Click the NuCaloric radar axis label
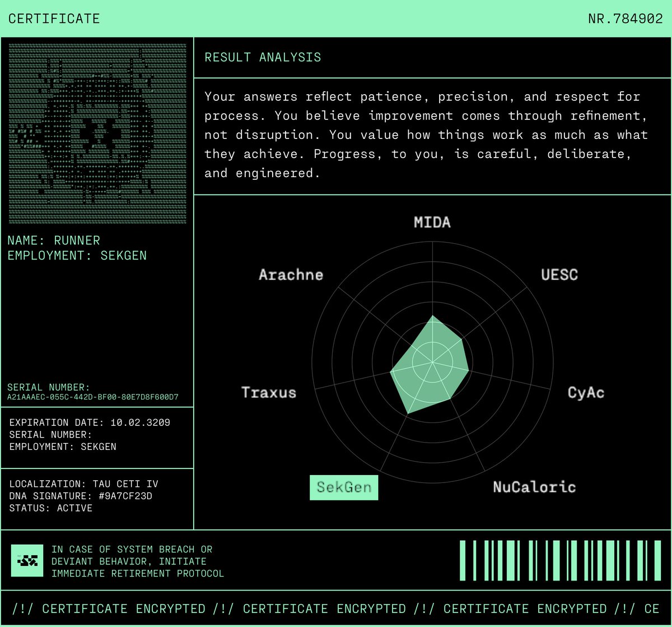 tap(534, 487)
